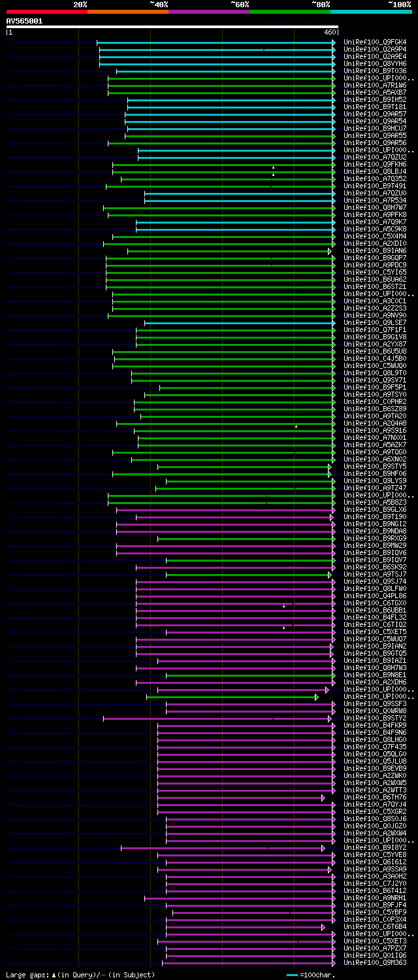
Task: Click the UniRef100_A5AZK7 label
Action: coord(375,445)
